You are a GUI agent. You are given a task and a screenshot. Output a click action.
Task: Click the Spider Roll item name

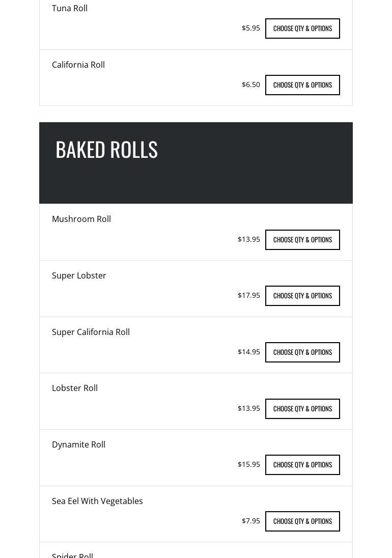[72, 555]
